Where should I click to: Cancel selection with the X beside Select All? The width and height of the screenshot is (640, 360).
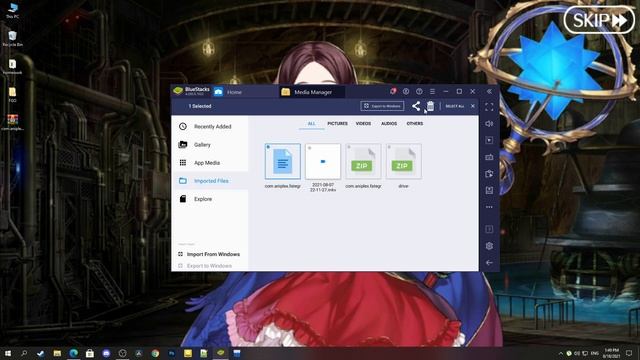[473, 106]
